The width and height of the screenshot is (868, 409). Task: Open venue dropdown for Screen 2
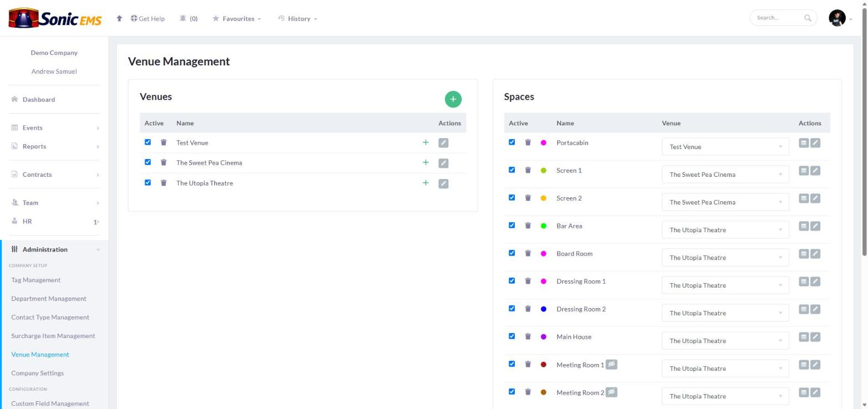[725, 202]
